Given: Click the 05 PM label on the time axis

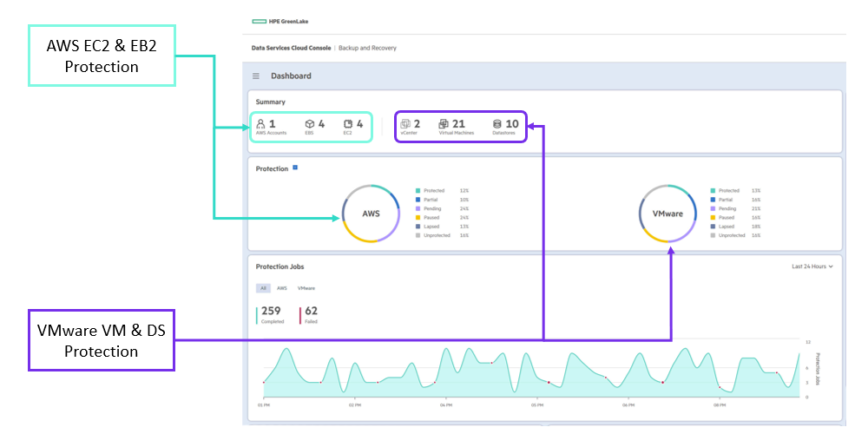Looking at the screenshot, I should tap(537, 405).
